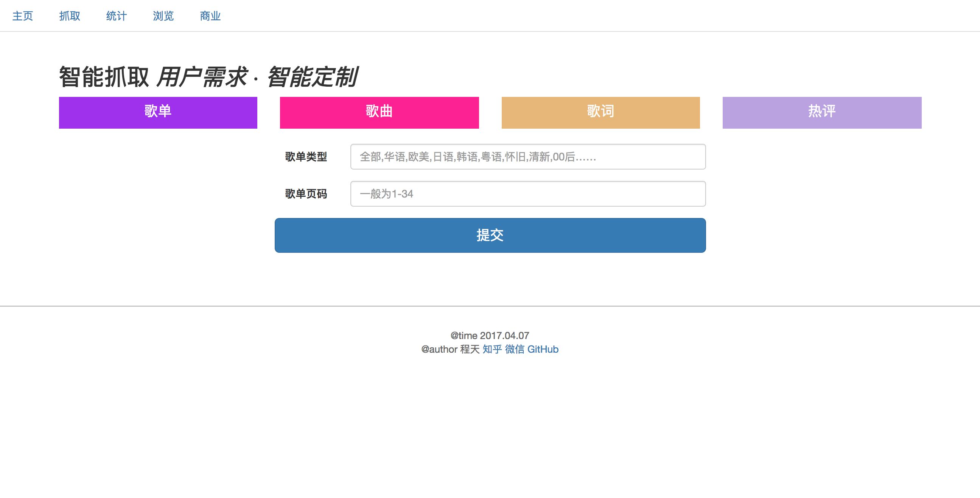Click the 歌单类型 field label

306,157
